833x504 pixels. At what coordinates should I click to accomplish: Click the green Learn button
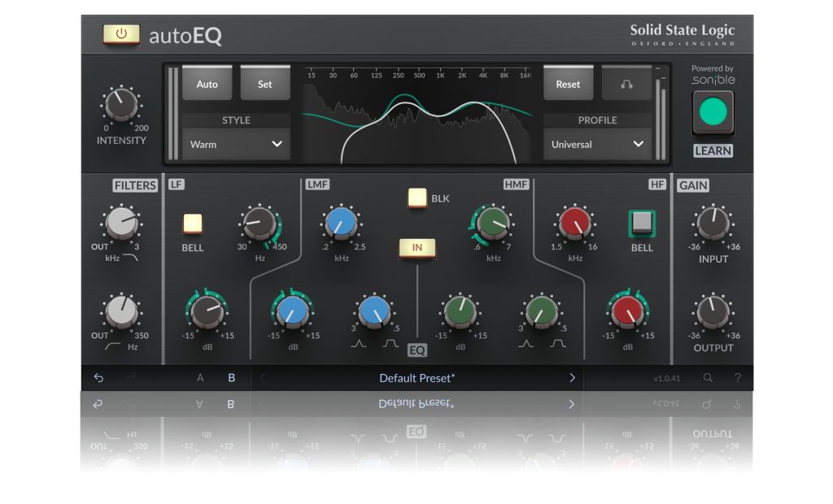click(713, 112)
